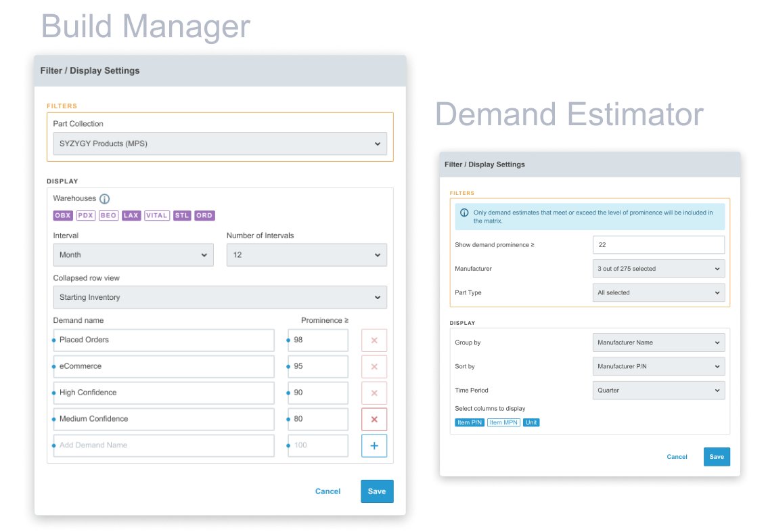Screen dimensions: 766x532
Task: Toggle the Item MPN column tag
Action: (503, 422)
